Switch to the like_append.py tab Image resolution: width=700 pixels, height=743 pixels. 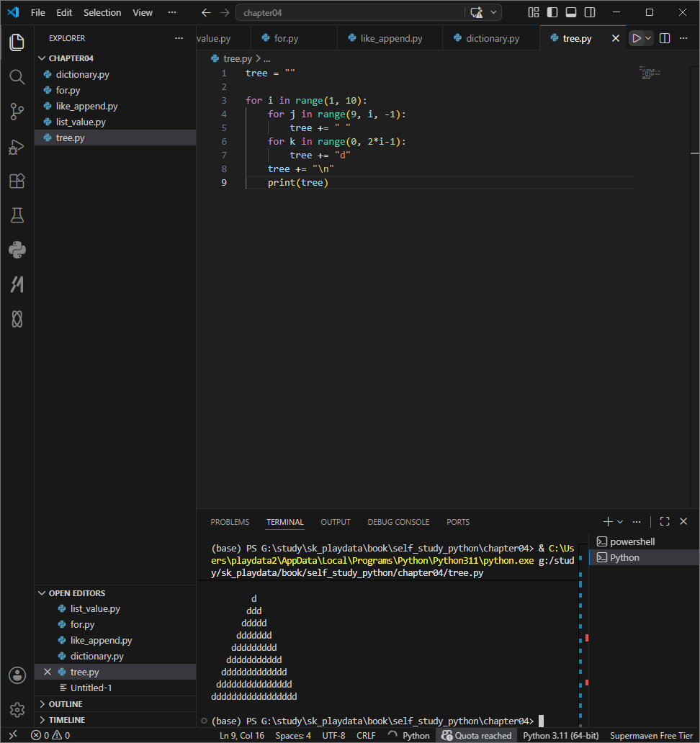pyautogui.click(x=391, y=38)
